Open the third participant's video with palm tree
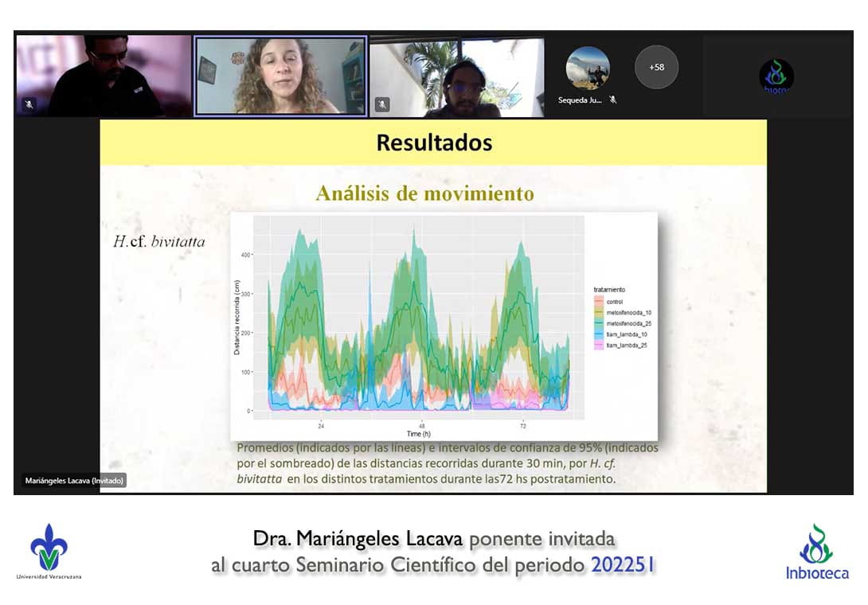Screen dimensions: 868x605 (x=457, y=76)
